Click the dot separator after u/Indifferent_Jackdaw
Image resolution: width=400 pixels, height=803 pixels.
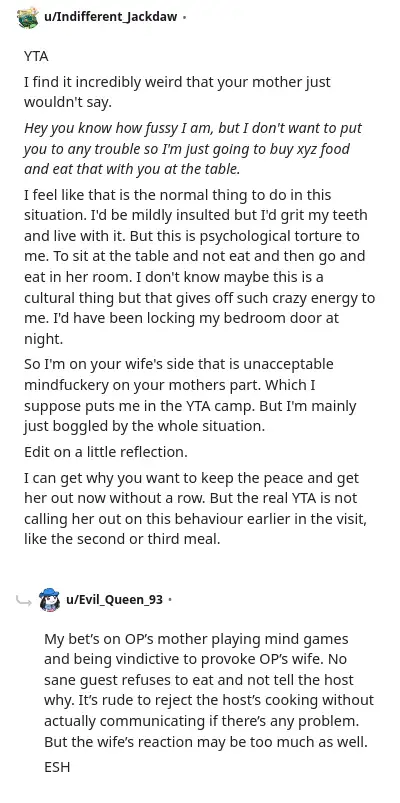(x=184, y=17)
